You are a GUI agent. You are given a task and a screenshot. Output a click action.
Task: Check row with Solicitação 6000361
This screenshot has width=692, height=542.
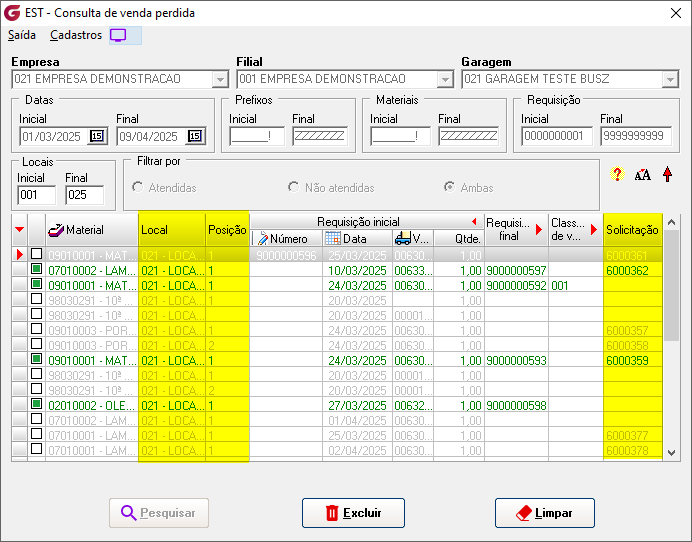coord(37,254)
